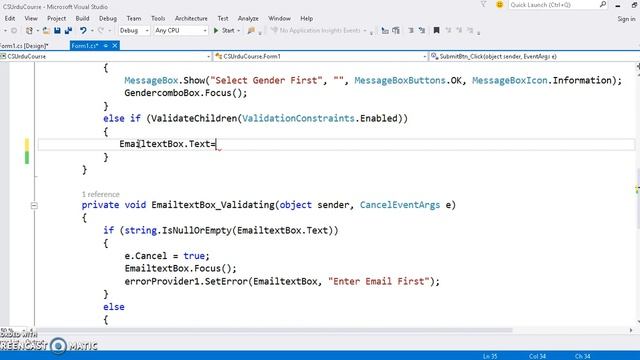Click the 'Enter Email First' string literal
Image resolution: width=640 pixels, height=360 pixels.
coord(379,281)
